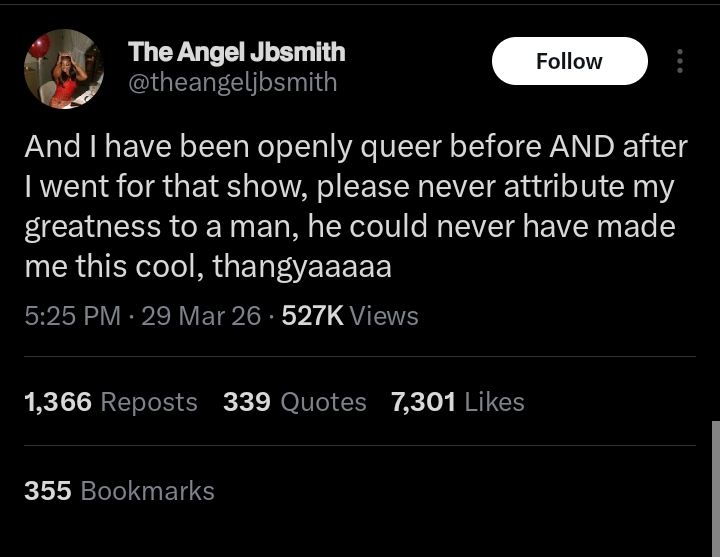This screenshot has width=720, height=557.
Task: Click the 'Reposts' label text
Action: [x=149, y=402]
